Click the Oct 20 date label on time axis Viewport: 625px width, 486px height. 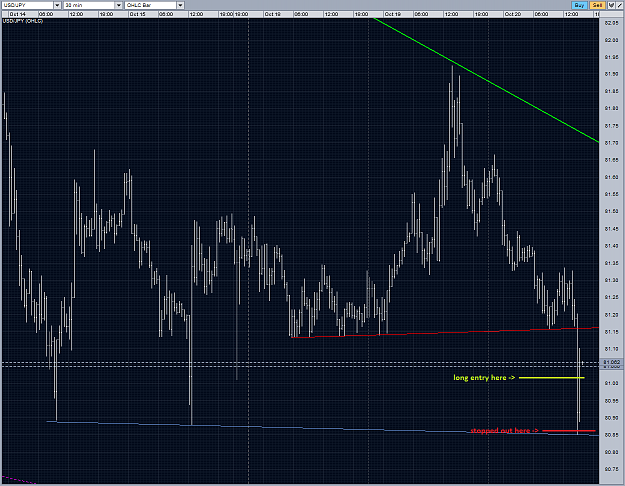click(x=512, y=14)
